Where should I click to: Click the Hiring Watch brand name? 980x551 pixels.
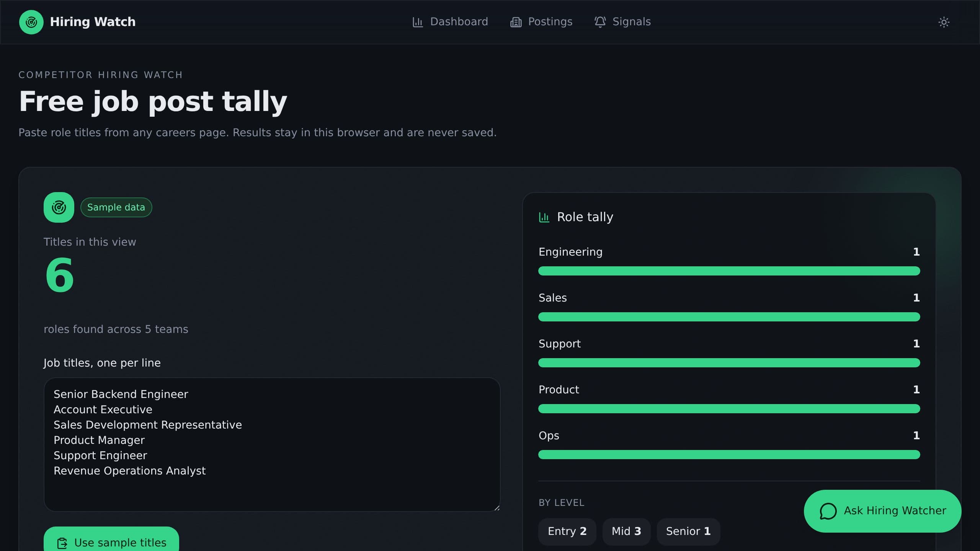click(x=93, y=22)
